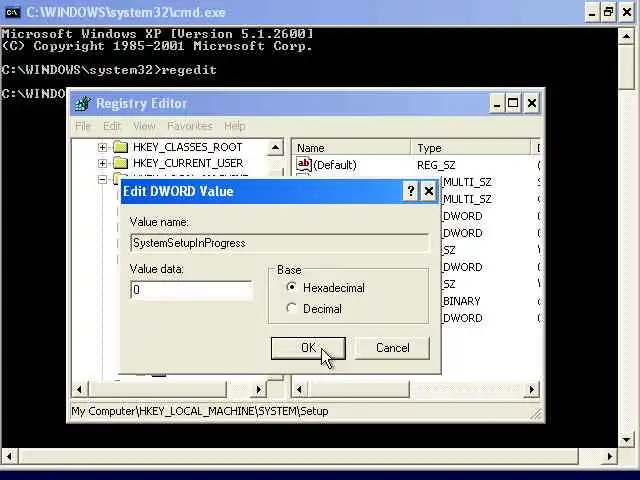Screen dimensions: 640x480
Task: Click the status bar registry path text
Action: pos(200,411)
